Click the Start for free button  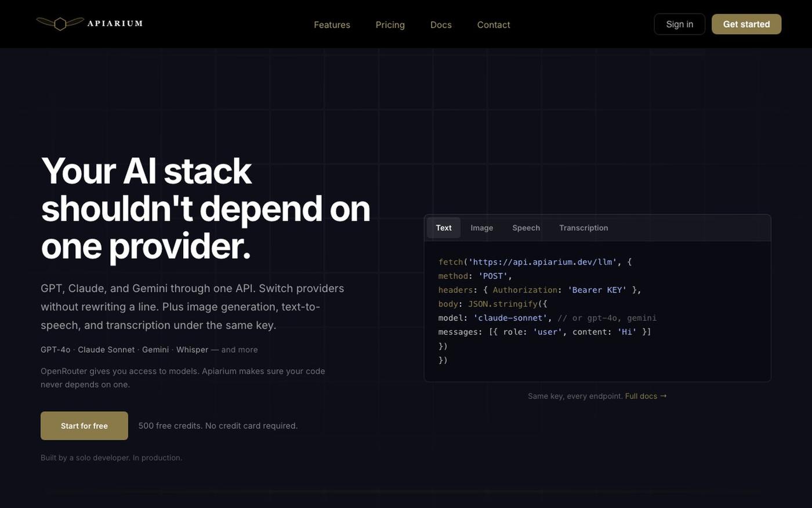pyautogui.click(x=84, y=426)
